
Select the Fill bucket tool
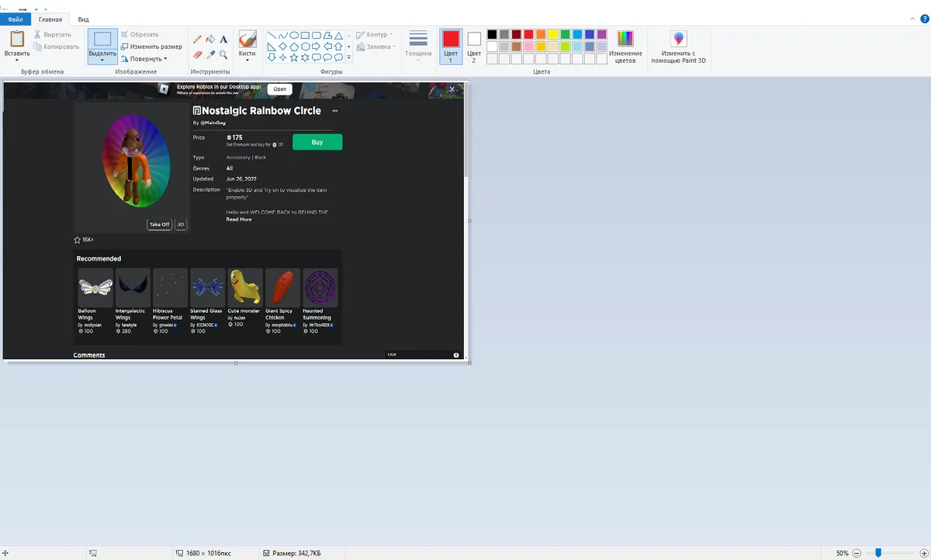pyautogui.click(x=210, y=39)
